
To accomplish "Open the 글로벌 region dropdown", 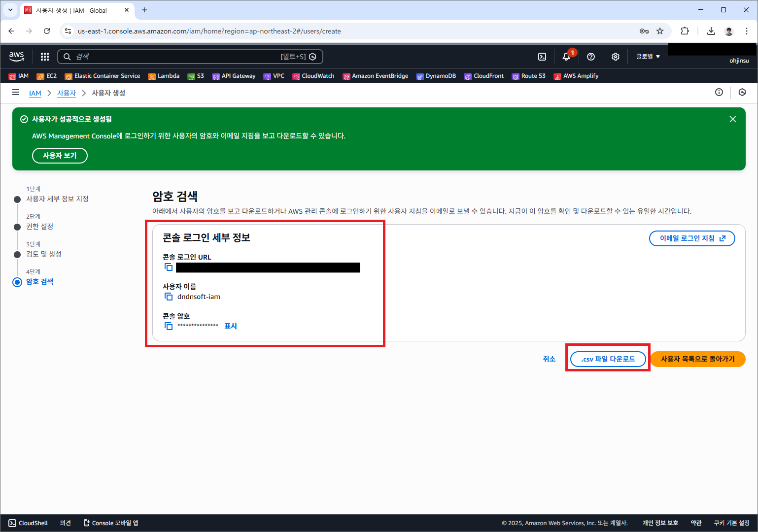I will 647,56.
